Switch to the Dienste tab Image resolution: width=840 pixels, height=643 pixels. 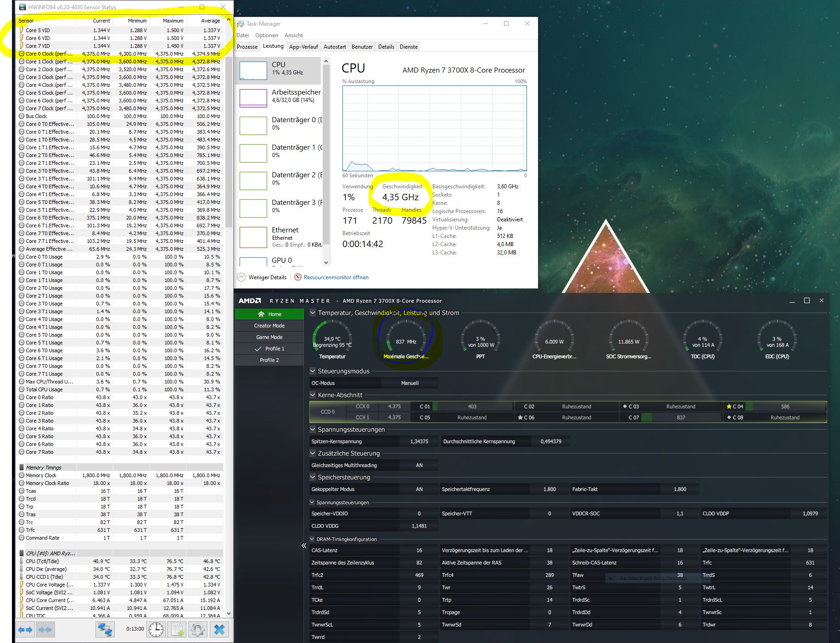(x=409, y=47)
